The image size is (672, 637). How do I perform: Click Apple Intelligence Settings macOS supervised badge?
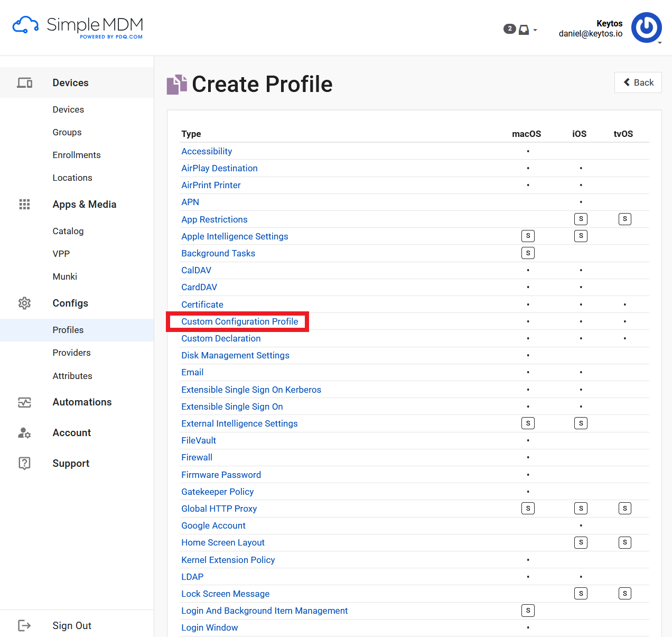tap(528, 236)
